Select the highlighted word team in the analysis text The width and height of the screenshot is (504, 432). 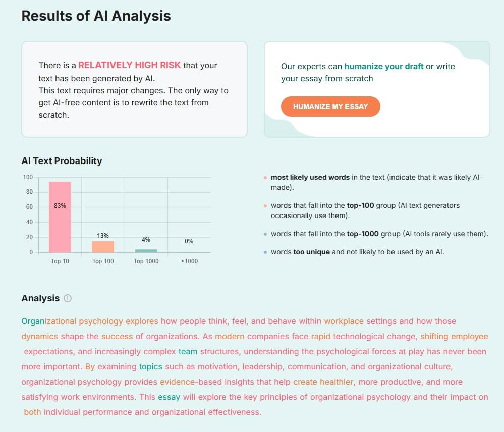click(187, 352)
